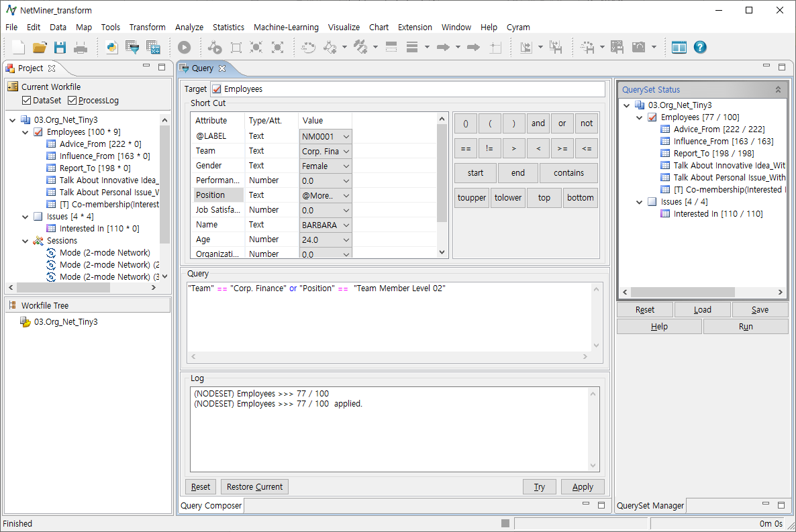Image resolution: width=796 pixels, height=532 pixels.
Task: Open the Team value dropdown
Action: (326, 151)
